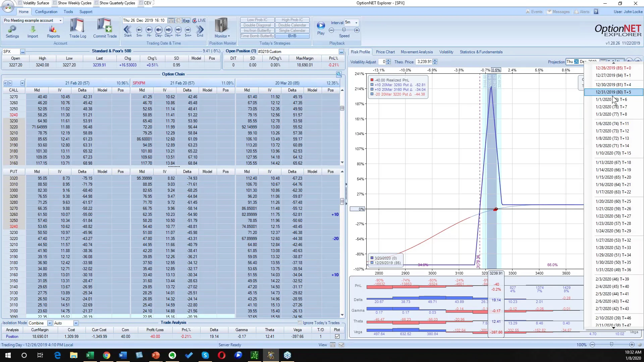This screenshot has height=362, width=644.
Task: Open the account selection dropdown
Action: click(60, 20)
